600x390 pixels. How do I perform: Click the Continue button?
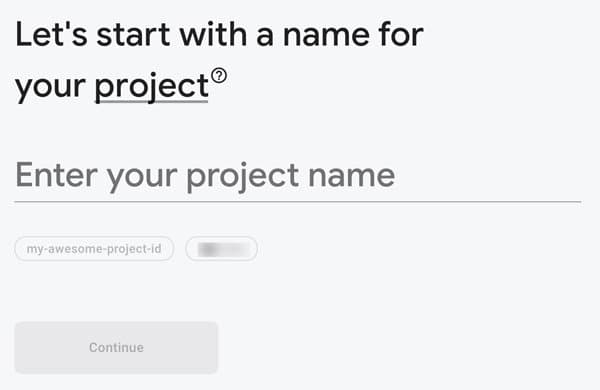pyautogui.click(x=116, y=348)
